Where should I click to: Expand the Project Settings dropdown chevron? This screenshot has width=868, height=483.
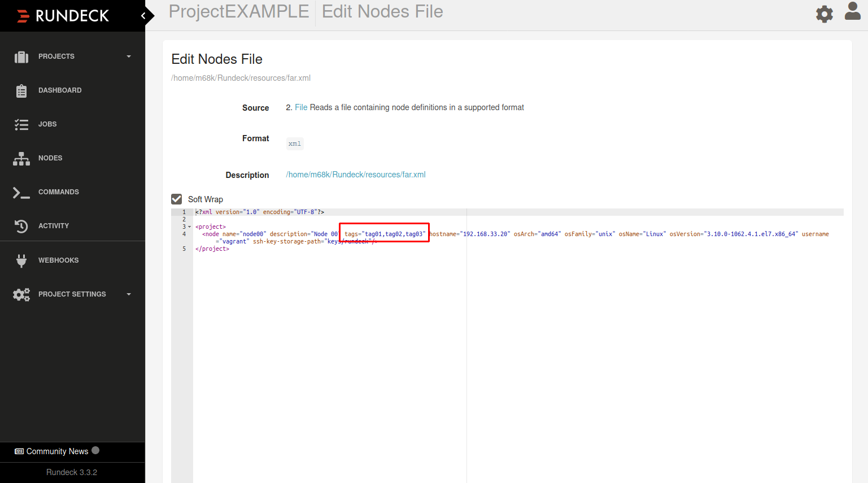click(x=128, y=294)
